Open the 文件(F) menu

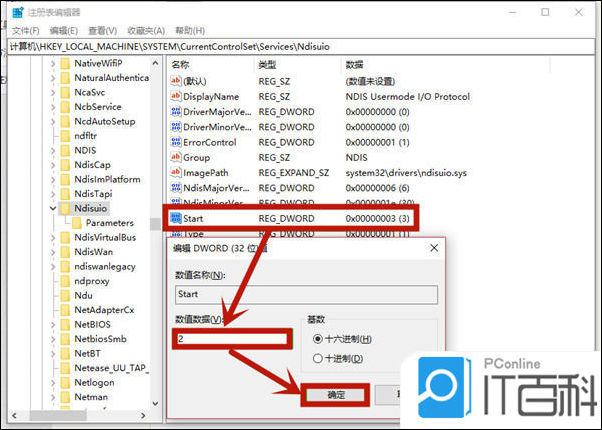point(25,30)
